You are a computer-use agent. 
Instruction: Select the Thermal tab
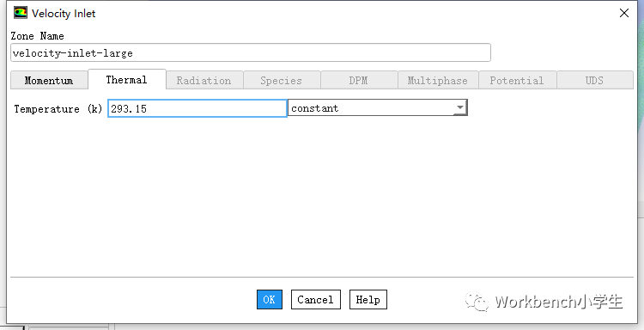click(x=127, y=80)
